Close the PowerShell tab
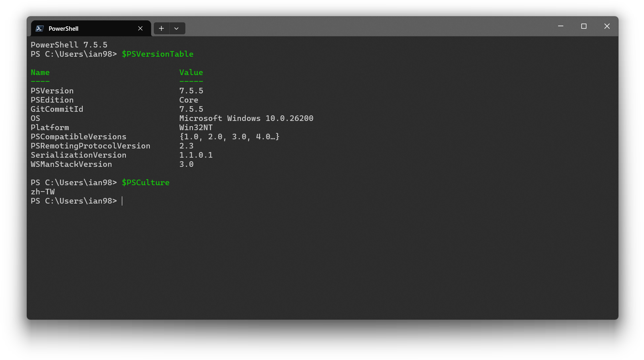This screenshot has width=644, height=360. coord(140,28)
